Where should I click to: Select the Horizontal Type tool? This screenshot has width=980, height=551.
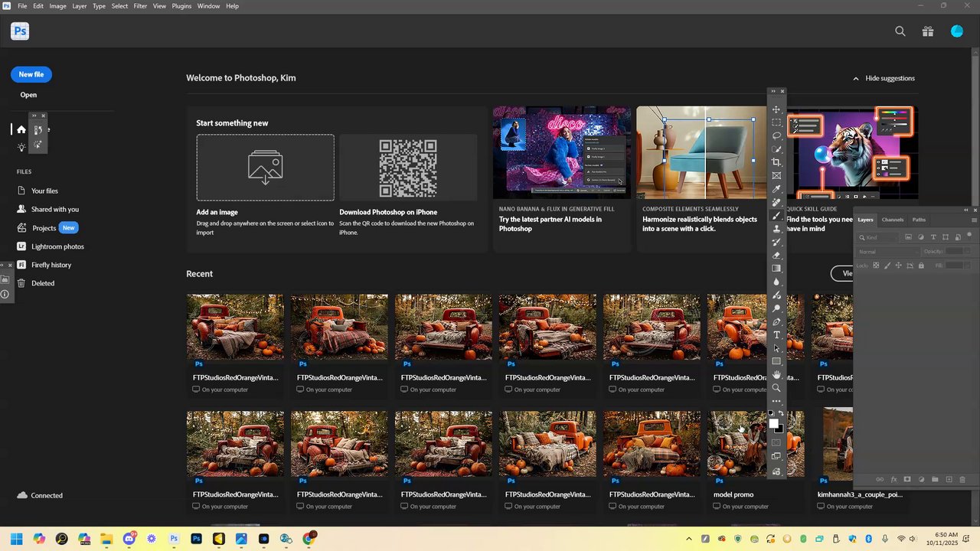pos(776,335)
